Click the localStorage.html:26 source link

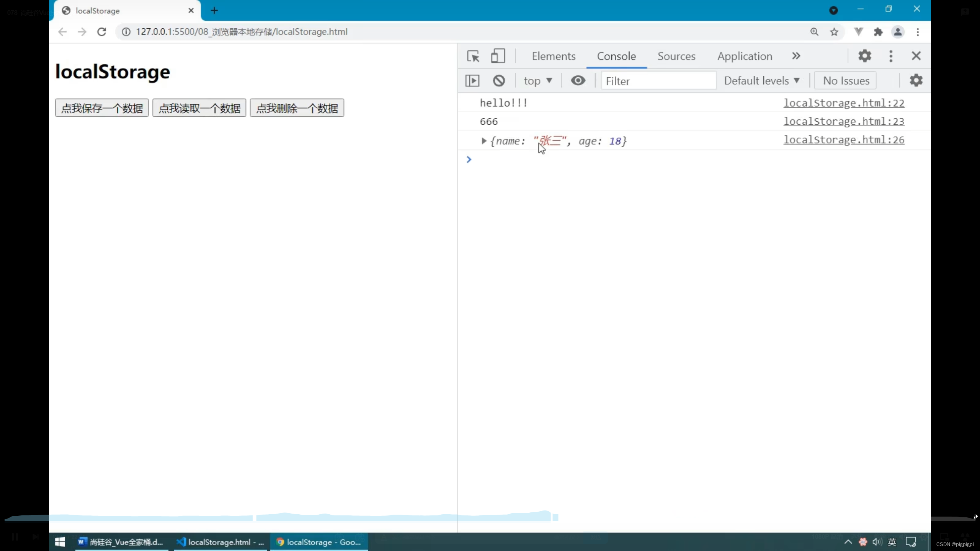click(843, 139)
